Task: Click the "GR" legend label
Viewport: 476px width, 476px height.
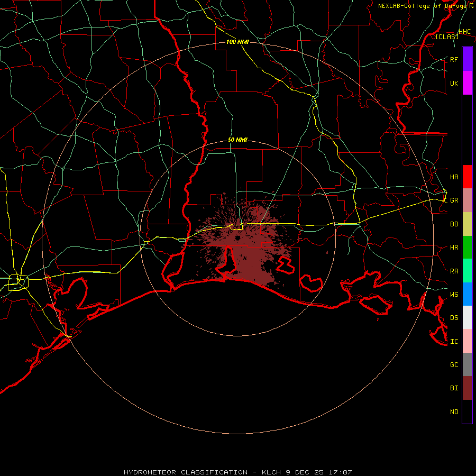Action: click(x=454, y=200)
